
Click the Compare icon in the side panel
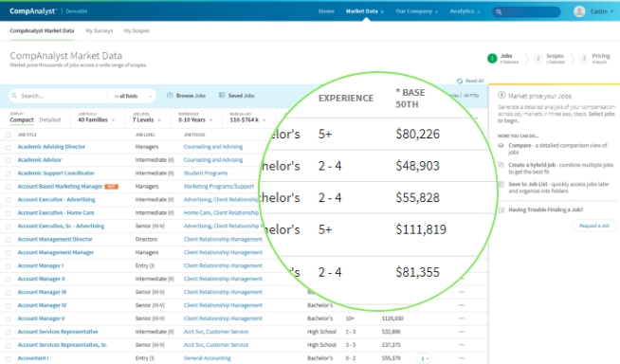tap(501, 145)
